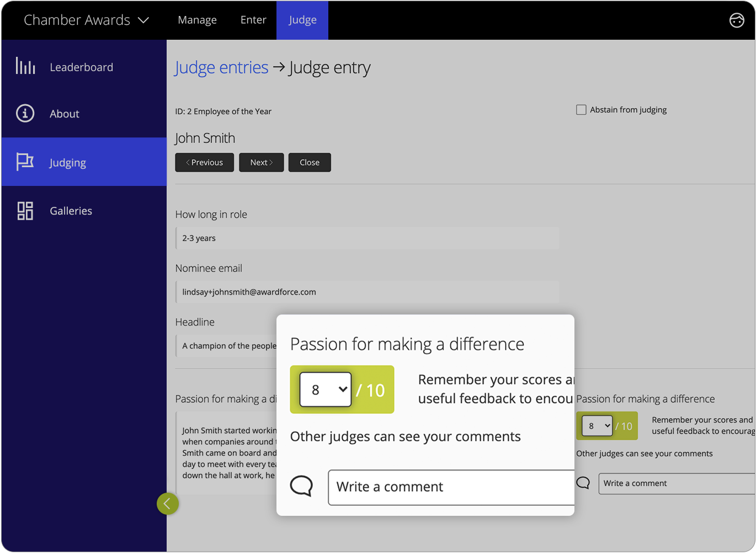Click the Judging flag icon
Image resolution: width=756 pixels, height=555 pixels.
(25, 162)
